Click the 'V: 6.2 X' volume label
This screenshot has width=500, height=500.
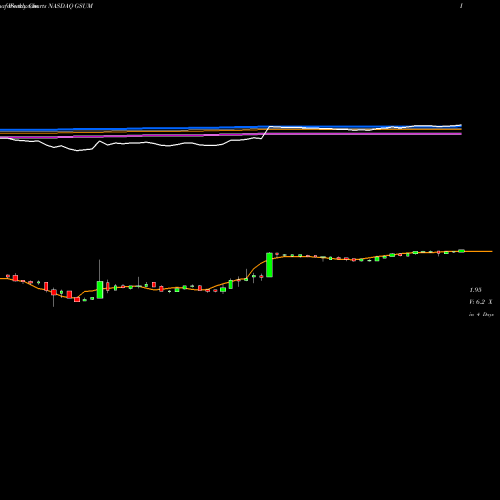481,302
